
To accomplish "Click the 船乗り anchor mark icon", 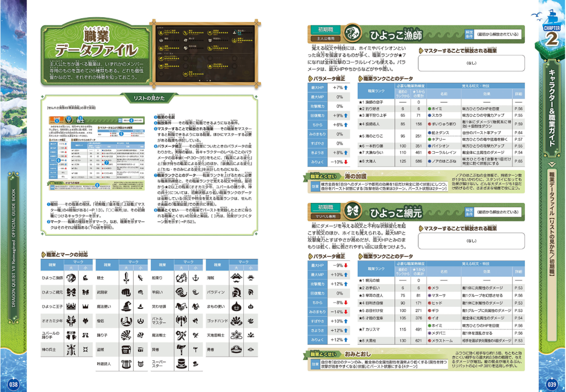I will point(181,278).
